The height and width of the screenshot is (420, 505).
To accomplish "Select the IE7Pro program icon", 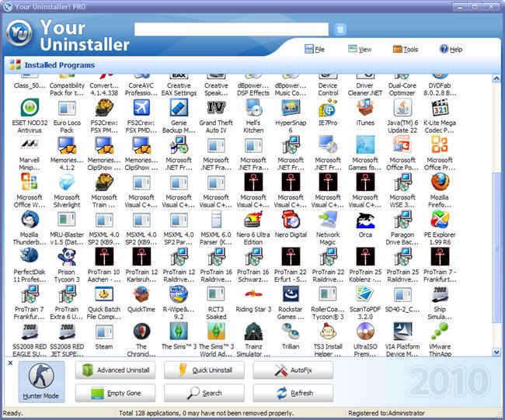I will tap(328, 107).
